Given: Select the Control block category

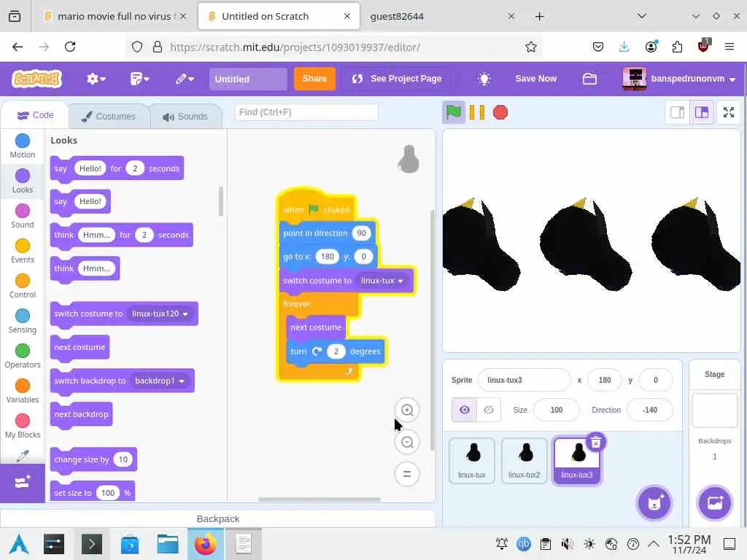Looking at the screenshot, I should pyautogui.click(x=23, y=286).
